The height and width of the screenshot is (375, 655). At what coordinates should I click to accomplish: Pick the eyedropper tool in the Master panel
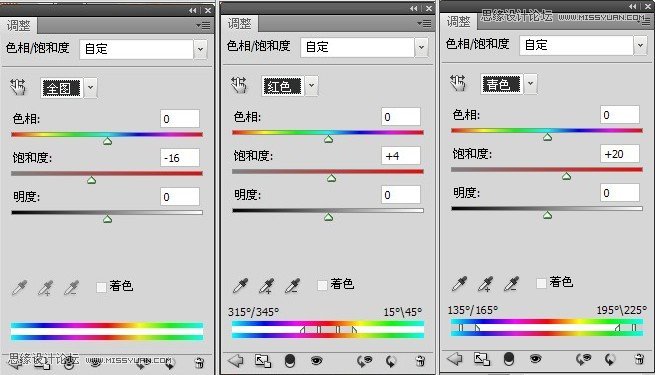click(x=20, y=288)
